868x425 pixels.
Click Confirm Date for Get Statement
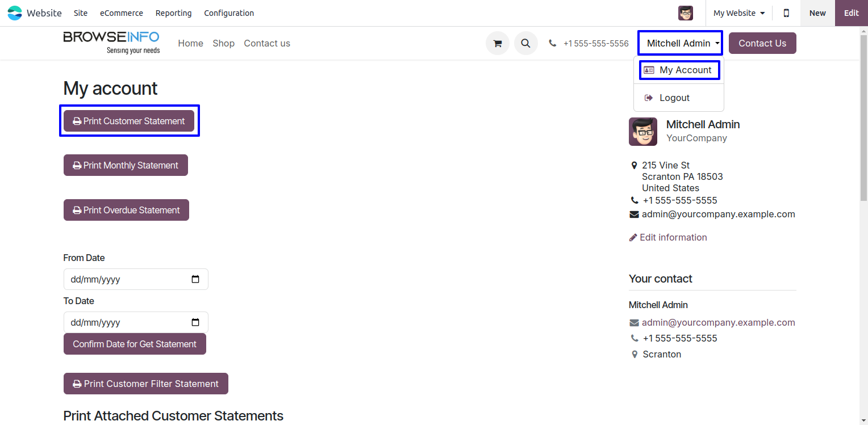coord(135,344)
